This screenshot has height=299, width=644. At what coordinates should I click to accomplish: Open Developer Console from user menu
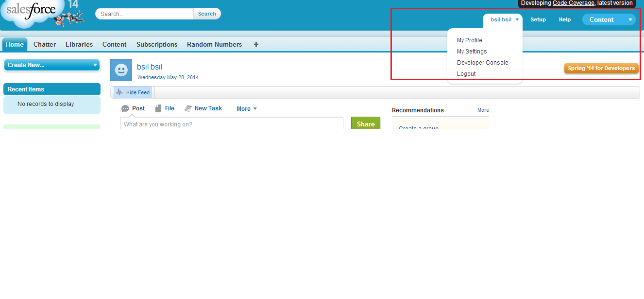pos(483,63)
